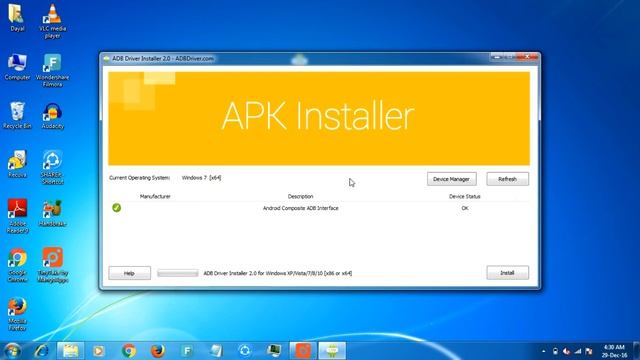Open Internet Explorer from the taskbar

42,351
